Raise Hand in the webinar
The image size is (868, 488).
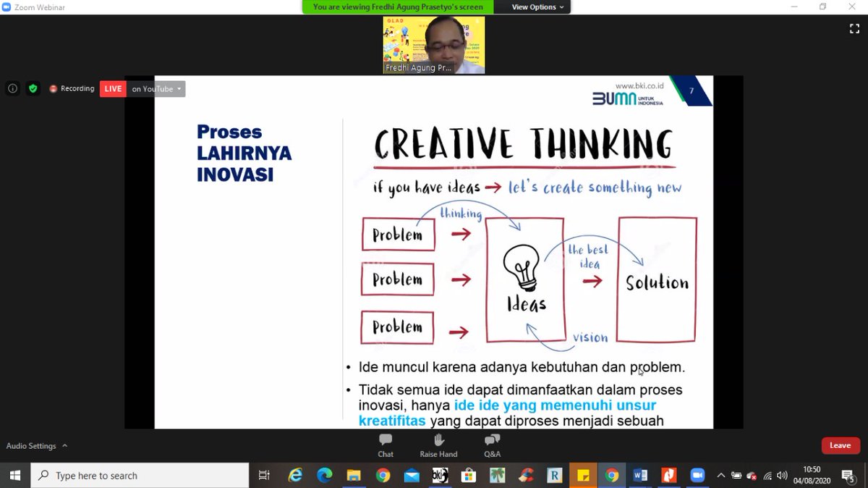point(438,445)
